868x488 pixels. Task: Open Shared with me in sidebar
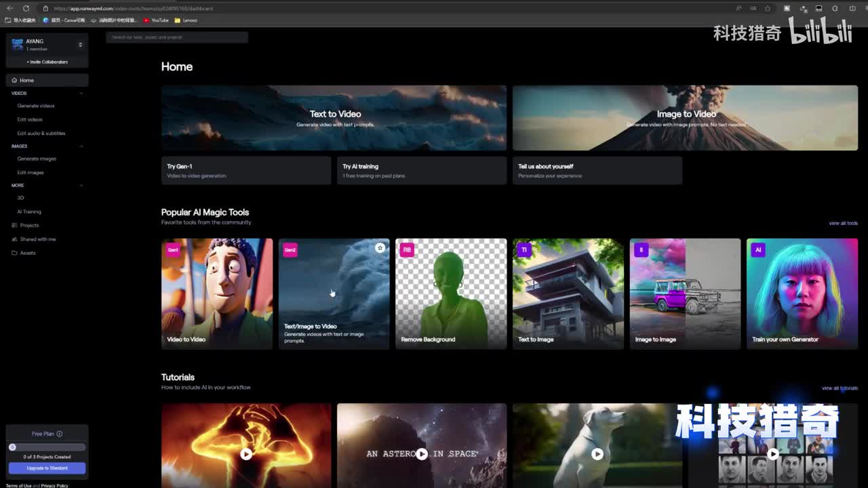[x=37, y=239]
